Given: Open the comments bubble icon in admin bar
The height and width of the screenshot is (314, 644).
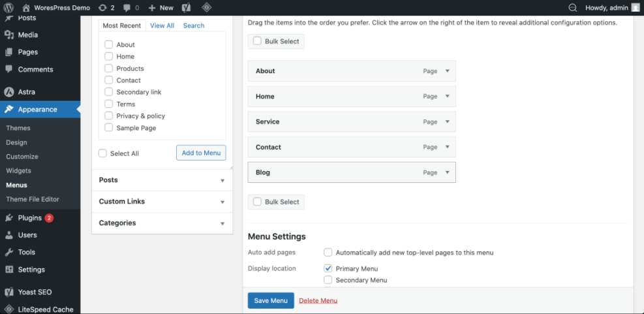Looking at the screenshot, I should click(127, 8).
